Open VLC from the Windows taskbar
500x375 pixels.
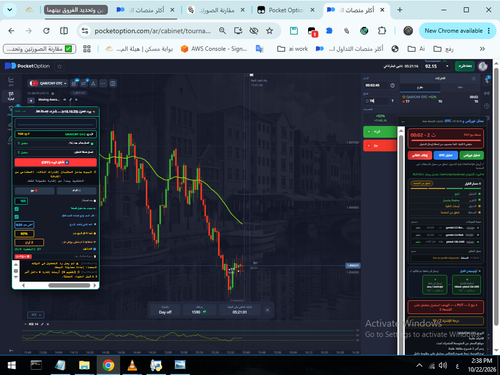pos(132,365)
